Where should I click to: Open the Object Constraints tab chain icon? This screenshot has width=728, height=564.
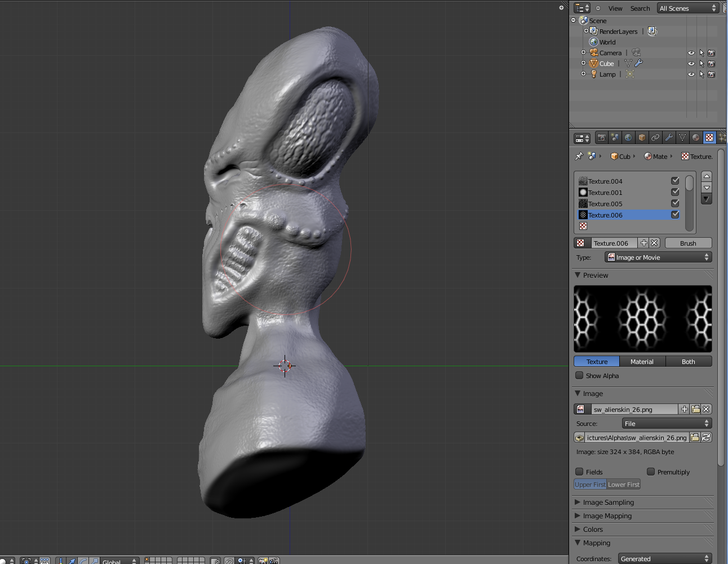[x=655, y=137]
